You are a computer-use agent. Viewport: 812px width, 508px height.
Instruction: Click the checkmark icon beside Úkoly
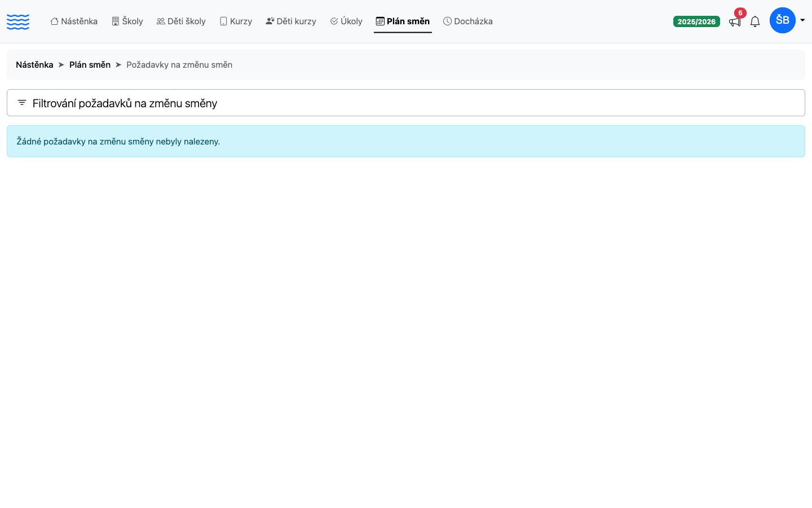[334, 21]
